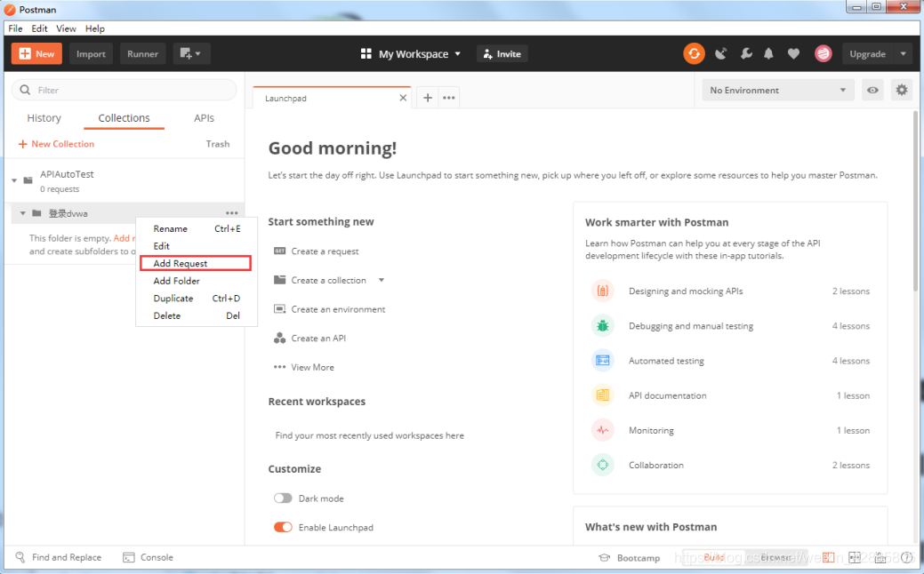Open tab options three-dots next to Launchpad
924x574 pixels.
448,98
